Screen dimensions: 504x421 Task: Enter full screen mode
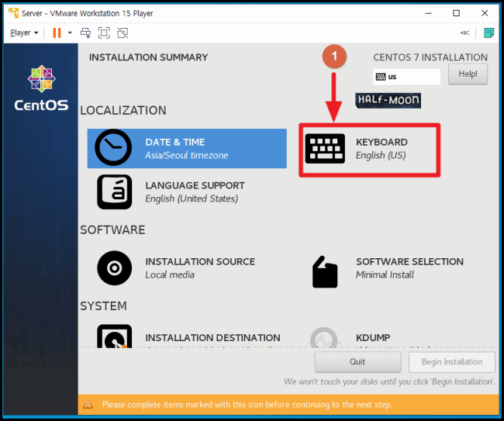point(104,33)
